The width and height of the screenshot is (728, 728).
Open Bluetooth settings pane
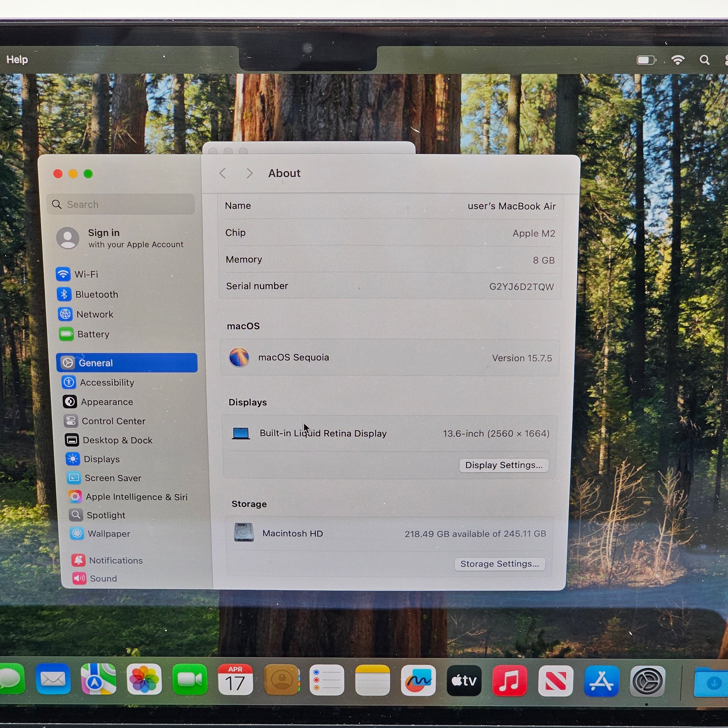click(x=96, y=294)
